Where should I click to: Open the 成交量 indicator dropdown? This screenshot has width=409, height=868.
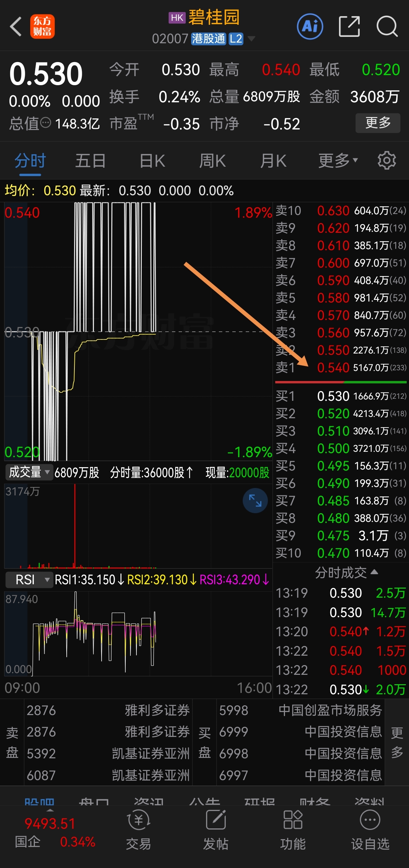point(28,473)
